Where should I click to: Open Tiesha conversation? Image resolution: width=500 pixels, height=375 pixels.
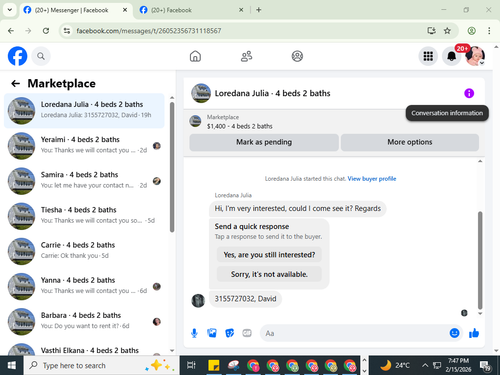[84, 216]
